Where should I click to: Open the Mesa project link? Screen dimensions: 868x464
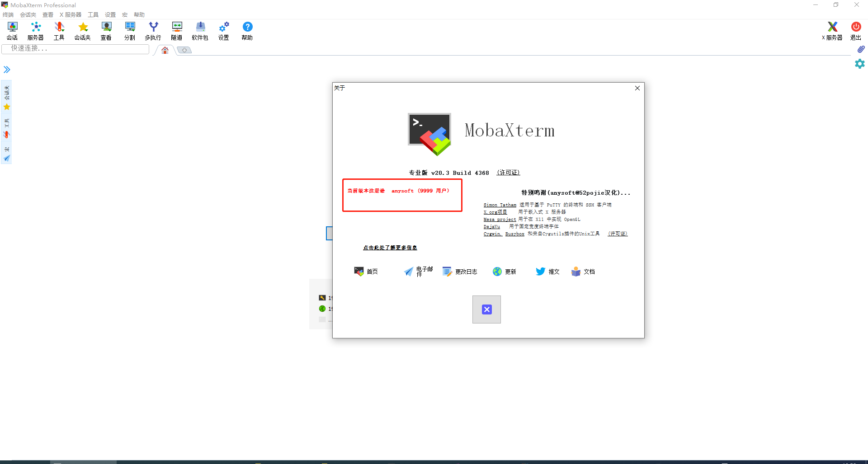coord(500,220)
